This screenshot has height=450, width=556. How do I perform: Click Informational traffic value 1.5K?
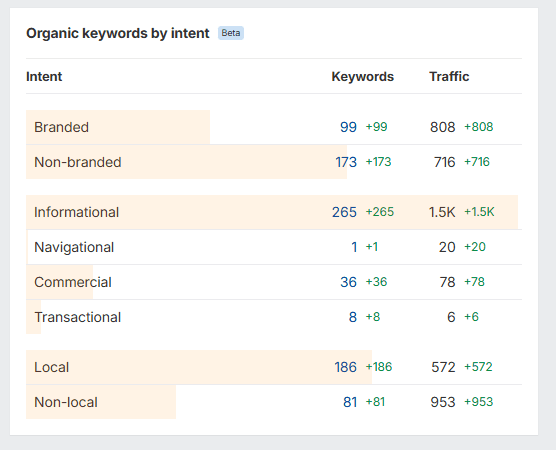coord(442,212)
